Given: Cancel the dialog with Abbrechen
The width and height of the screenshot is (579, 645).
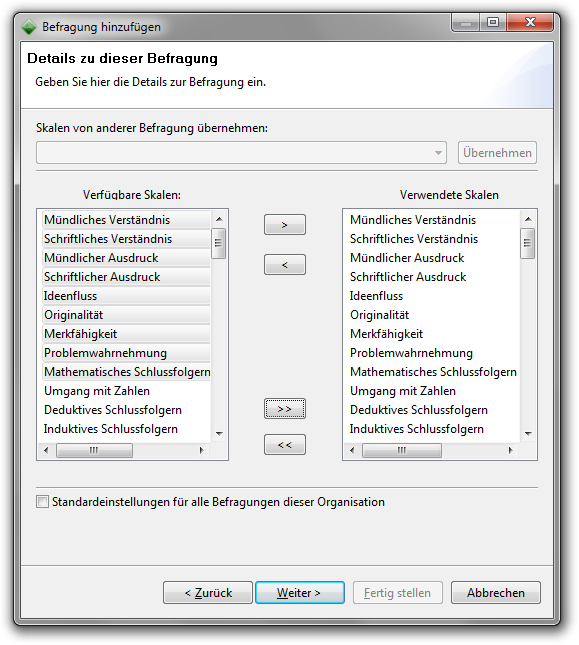Looking at the screenshot, I should tap(496, 593).
